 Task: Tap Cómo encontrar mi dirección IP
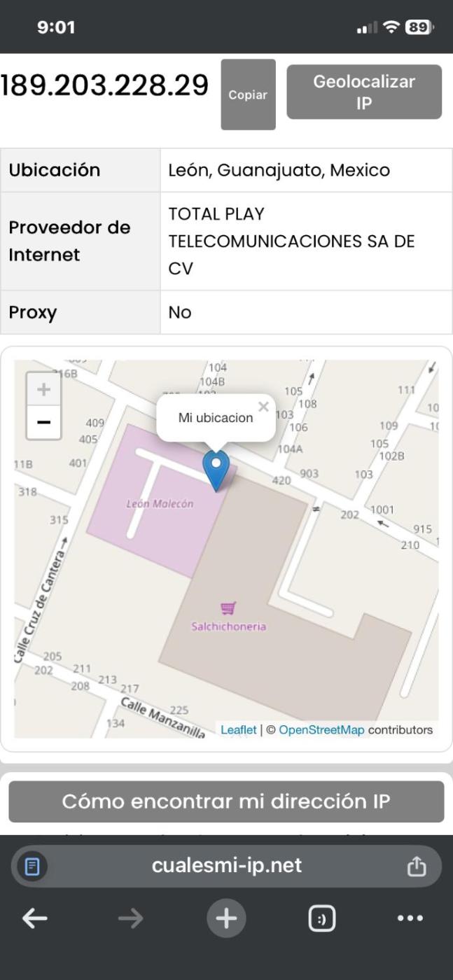(x=226, y=801)
